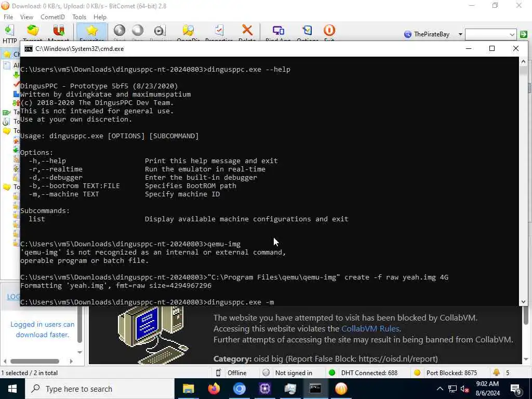Click the Stop task toolbar icon
Image resolution: width=532 pixels, height=399 pixels.
coord(138,31)
